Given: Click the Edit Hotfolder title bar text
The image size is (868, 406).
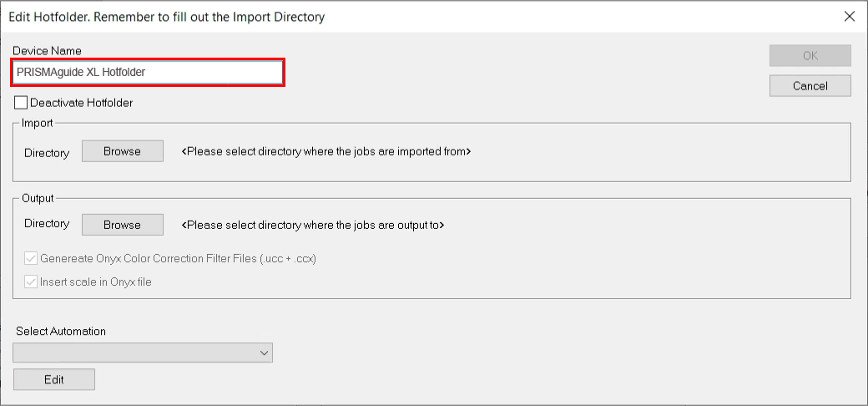Looking at the screenshot, I should coord(167,17).
